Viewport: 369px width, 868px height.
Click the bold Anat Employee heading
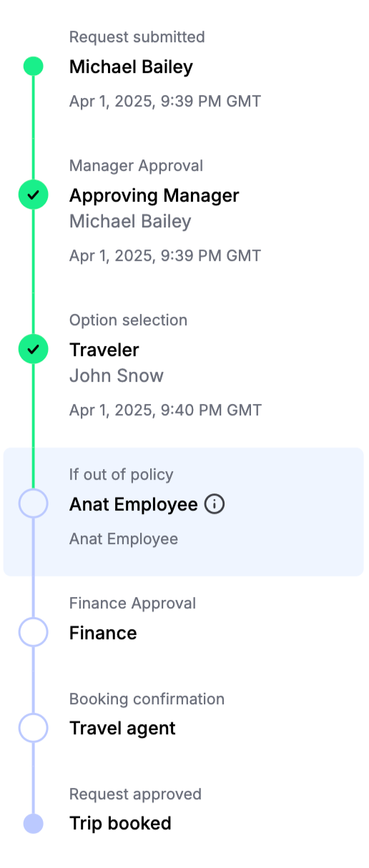click(x=133, y=504)
